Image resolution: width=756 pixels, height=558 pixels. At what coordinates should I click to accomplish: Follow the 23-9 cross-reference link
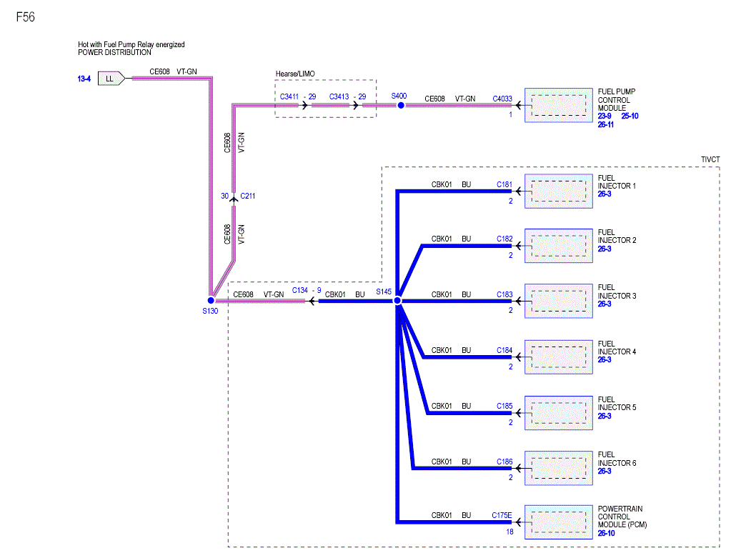pyautogui.click(x=605, y=116)
